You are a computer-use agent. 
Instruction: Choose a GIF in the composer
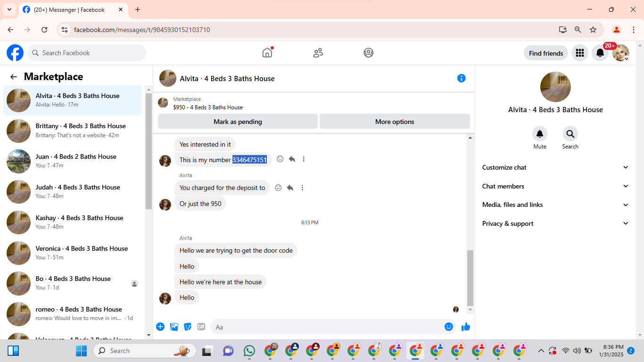201,327
